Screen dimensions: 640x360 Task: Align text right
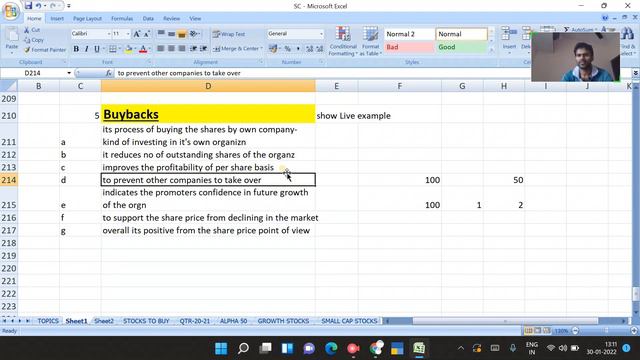(x=182, y=49)
